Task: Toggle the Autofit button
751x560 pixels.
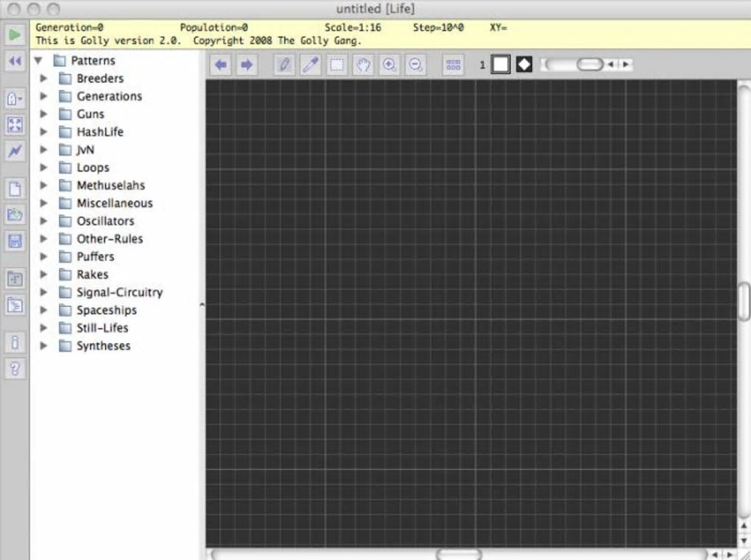Action: click(x=15, y=125)
